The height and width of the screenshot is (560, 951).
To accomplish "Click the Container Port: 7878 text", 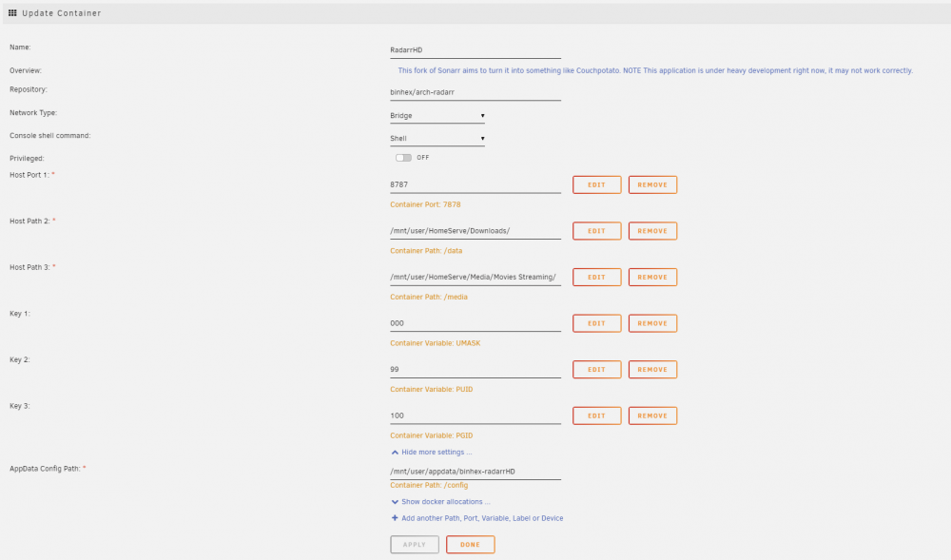I will coord(425,204).
